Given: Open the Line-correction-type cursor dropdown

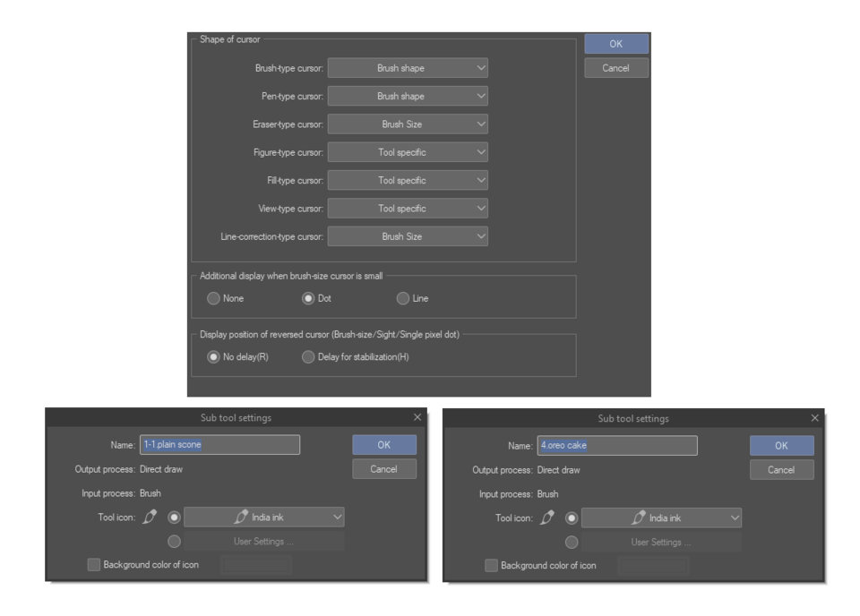Looking at the screenshot, I should (408, 236).
